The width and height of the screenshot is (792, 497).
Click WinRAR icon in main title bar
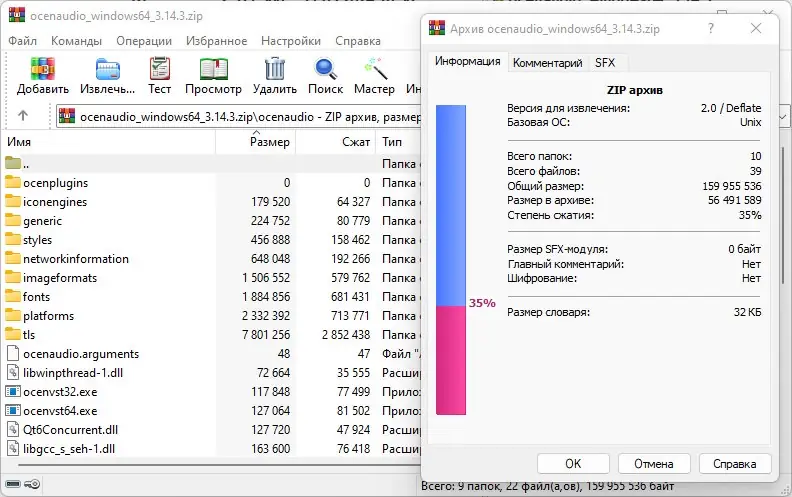click(x=17, y=14)
